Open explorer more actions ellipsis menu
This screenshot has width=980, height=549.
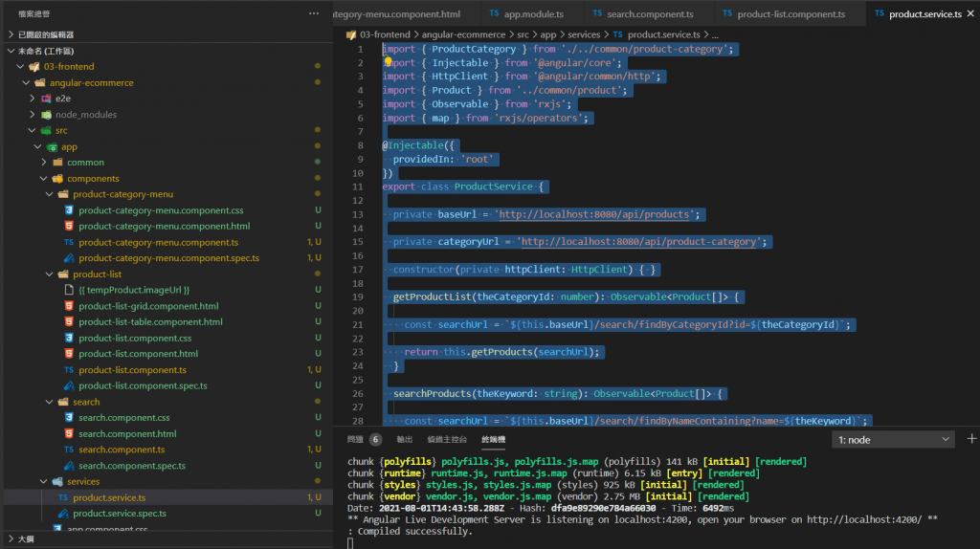314,14
